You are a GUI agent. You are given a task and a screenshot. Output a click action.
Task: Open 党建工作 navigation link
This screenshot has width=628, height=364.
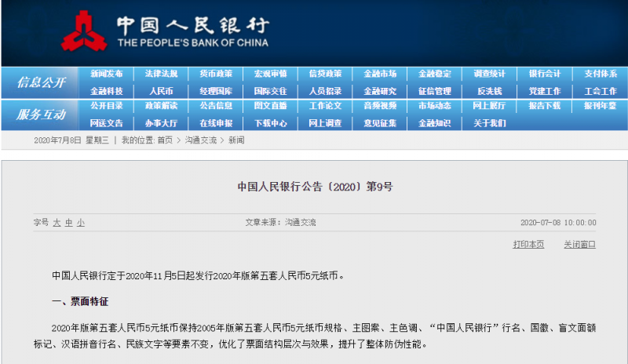click(x=544, y=91)
